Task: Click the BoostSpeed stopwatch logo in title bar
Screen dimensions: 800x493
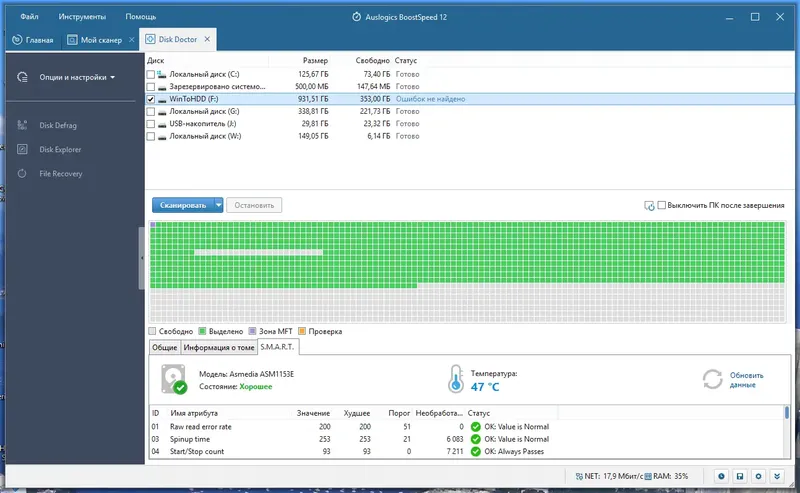Action: 357,17
